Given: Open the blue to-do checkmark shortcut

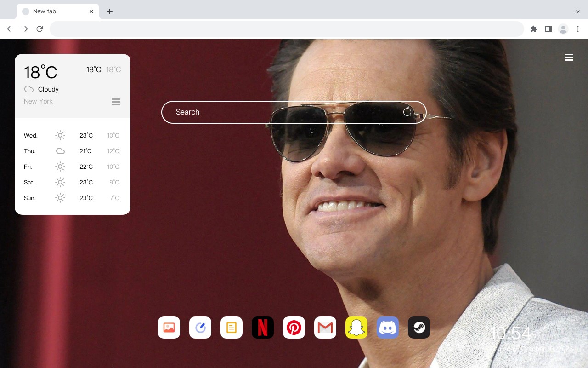Looking at the screenshot, I should tap(200, 328).
